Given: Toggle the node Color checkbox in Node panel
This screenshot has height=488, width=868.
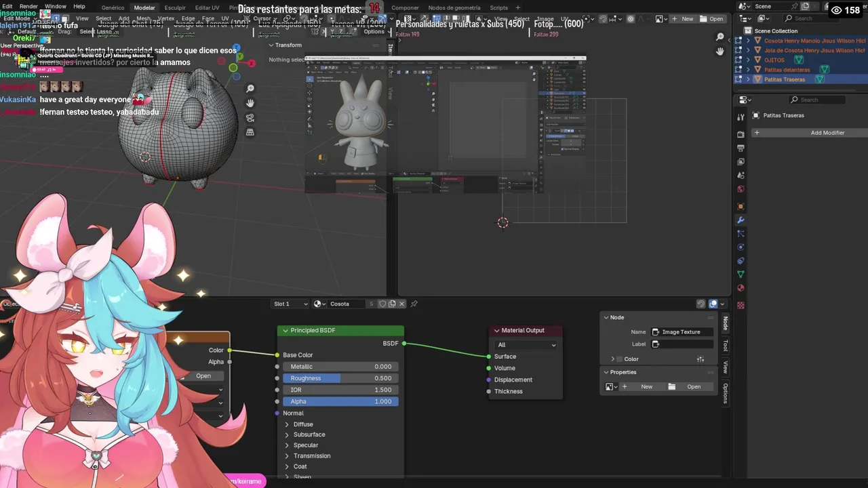Looking at the screenshot, I should (619, 359).
